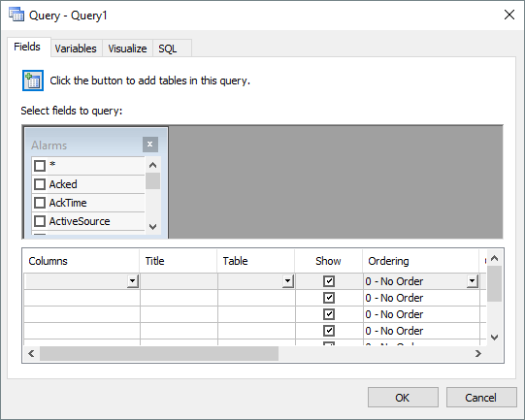Click the Columns column header

(82, 261)
